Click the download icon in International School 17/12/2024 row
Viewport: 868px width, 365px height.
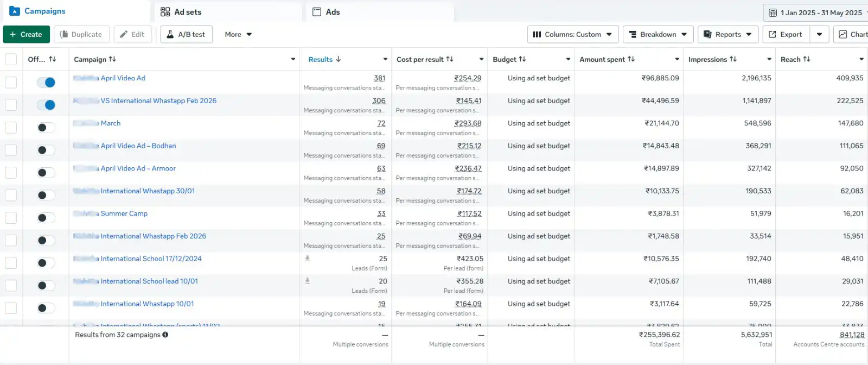307,259
